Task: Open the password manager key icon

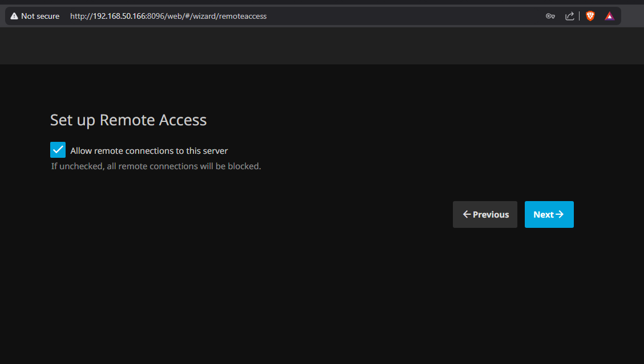Action: point(550,16)
